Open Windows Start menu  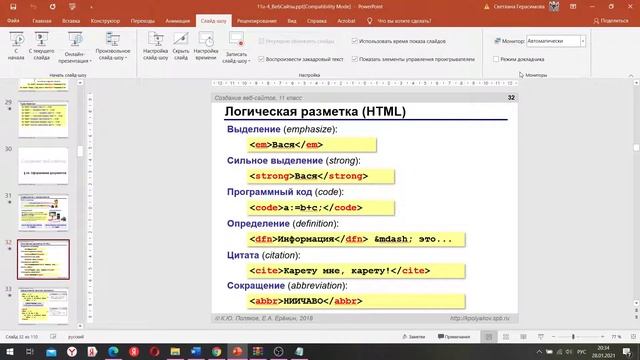click(x=9, y=351)
